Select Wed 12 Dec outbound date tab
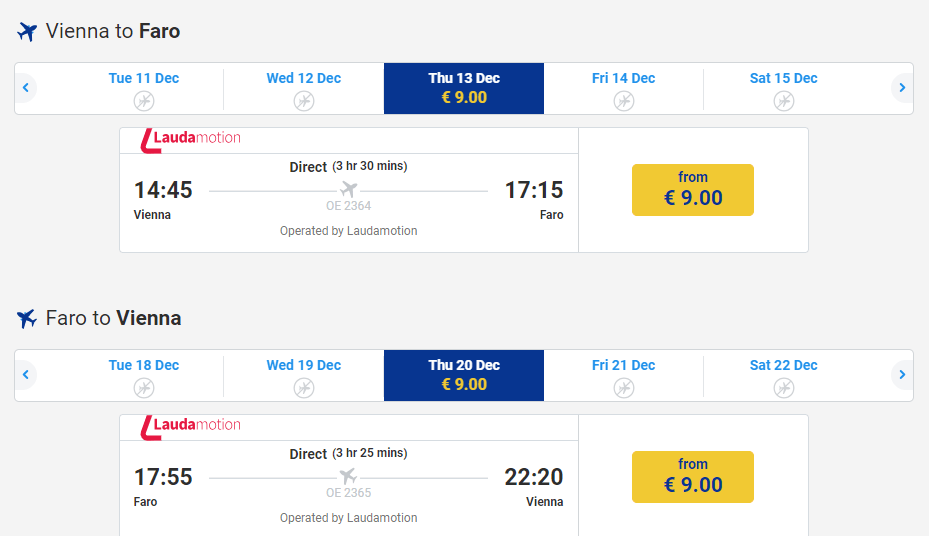 pyautogui.click(x=304, y=88)
